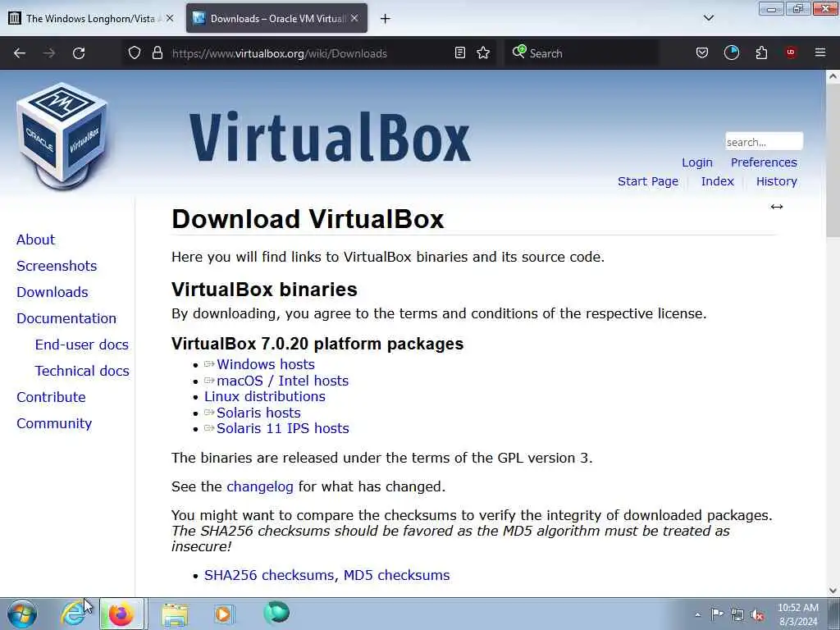840x630 pixels.
Task: Download the Solaris 11 IPS hosts package
Action: [283, 428]
